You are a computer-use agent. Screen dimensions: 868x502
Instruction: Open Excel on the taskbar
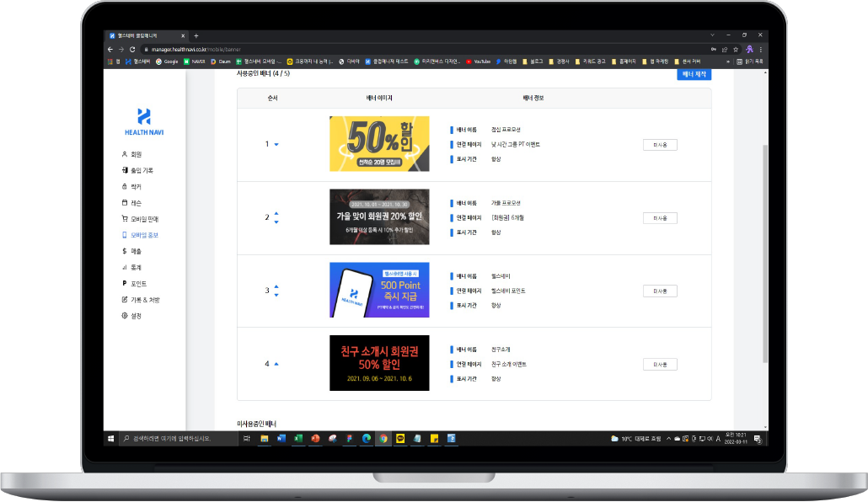tap(298, 439)
